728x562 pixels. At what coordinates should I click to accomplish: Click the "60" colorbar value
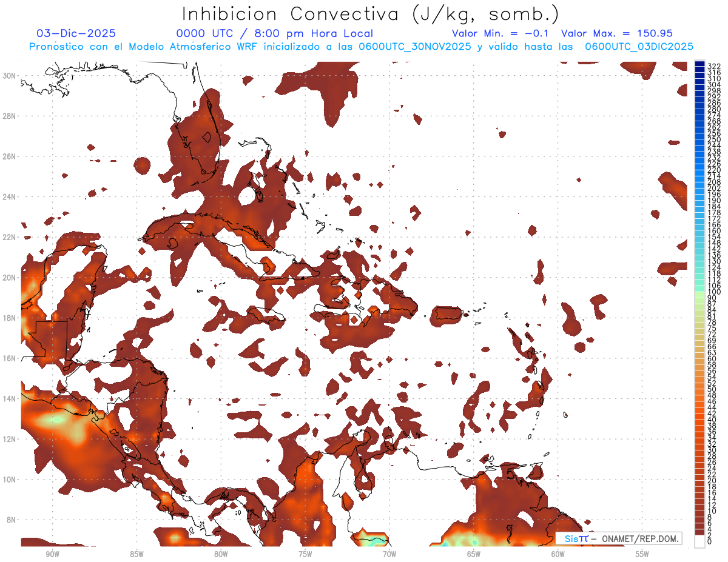coord(712,358)
